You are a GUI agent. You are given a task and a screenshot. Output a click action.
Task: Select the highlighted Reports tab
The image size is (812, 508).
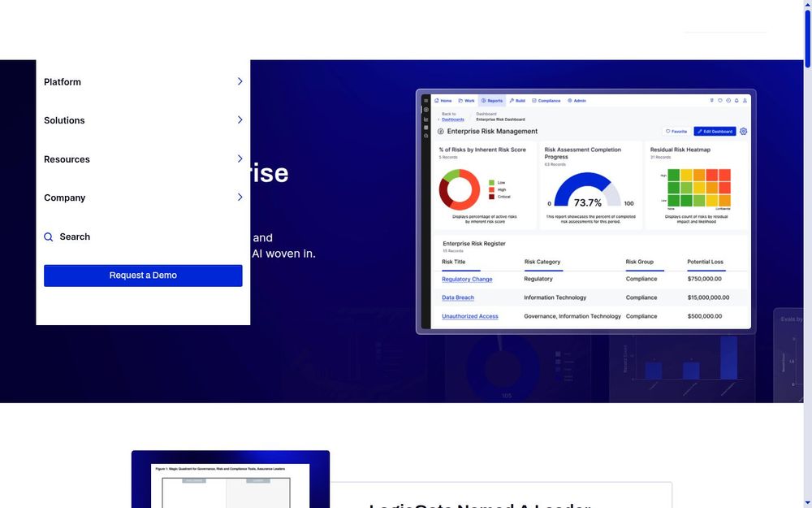pyautogui.click(x=491, y=101)
